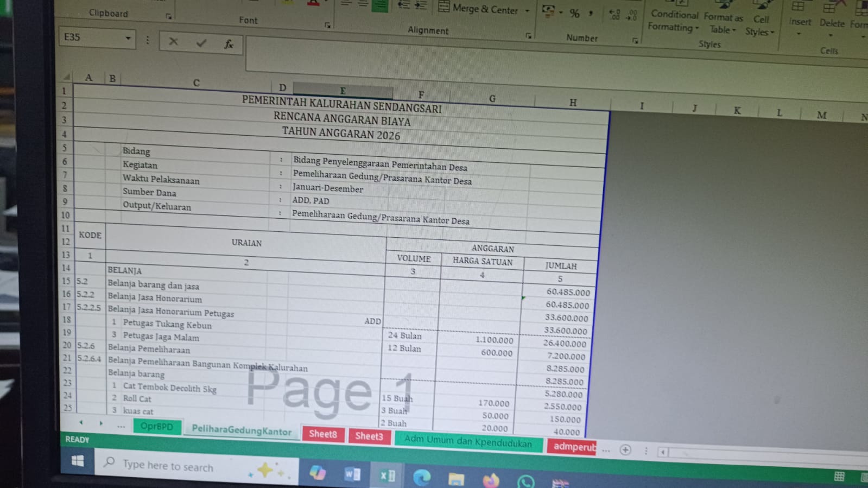Select row 14 header
Viewport: 868px width, 488px height.
[66, 268]
